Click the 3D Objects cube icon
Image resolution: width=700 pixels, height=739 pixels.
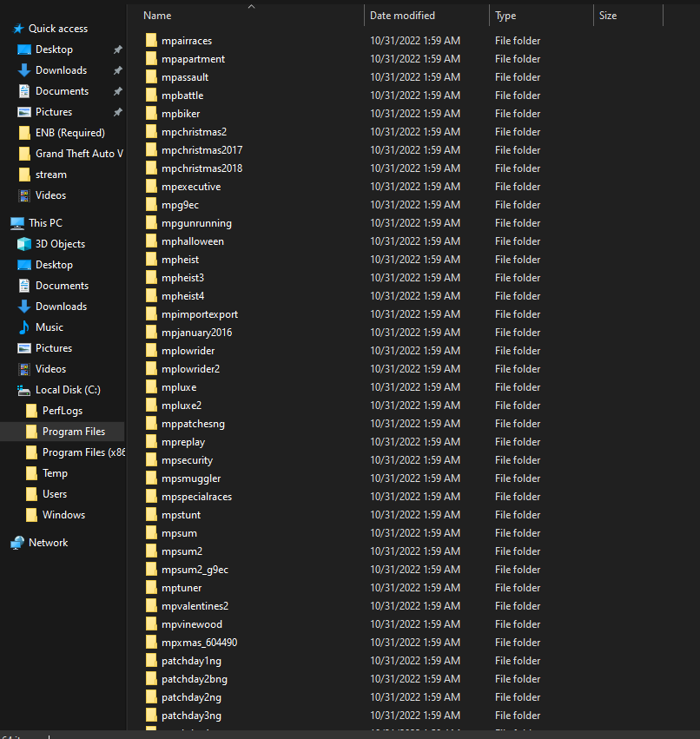(x=24, y=244)
